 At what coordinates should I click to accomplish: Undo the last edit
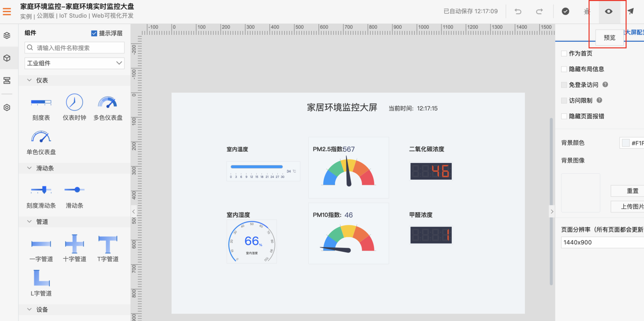click(518, 12)
